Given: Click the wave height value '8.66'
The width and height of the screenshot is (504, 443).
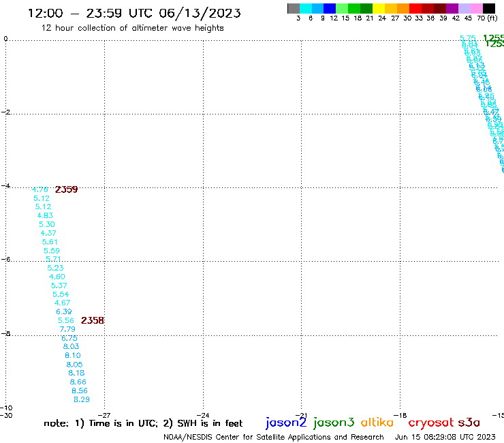Looking at the screenshot, I should 78,382.
